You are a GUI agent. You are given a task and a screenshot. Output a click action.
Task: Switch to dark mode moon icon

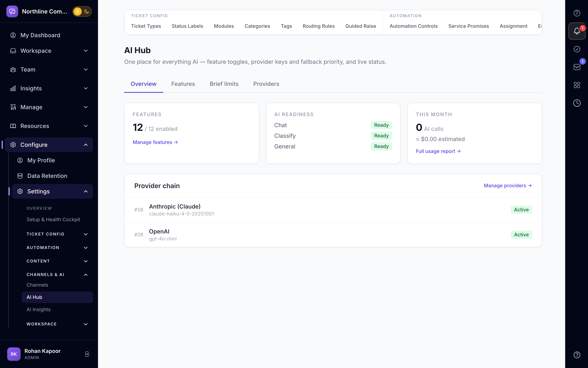click(x=87, y=11)
